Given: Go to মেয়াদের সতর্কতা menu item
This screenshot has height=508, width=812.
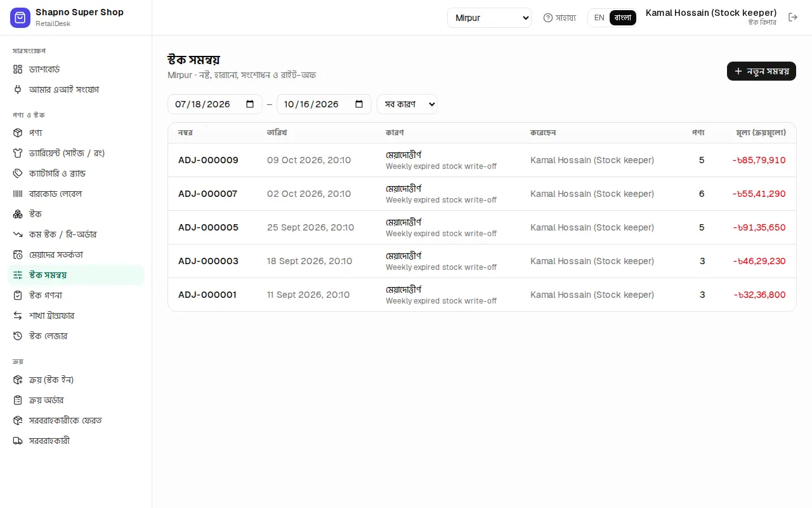Looking at the screenshot, I should click(x=76, y=255).
